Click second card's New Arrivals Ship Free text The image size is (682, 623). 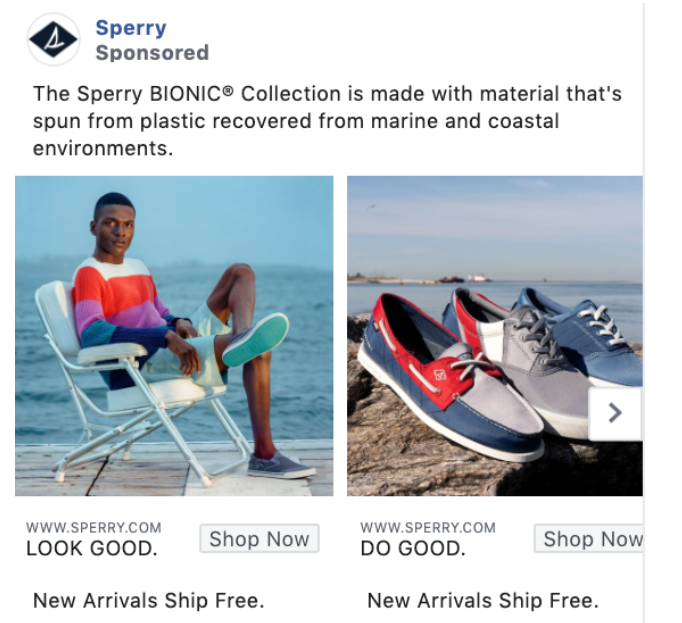[x=483, y=600]
